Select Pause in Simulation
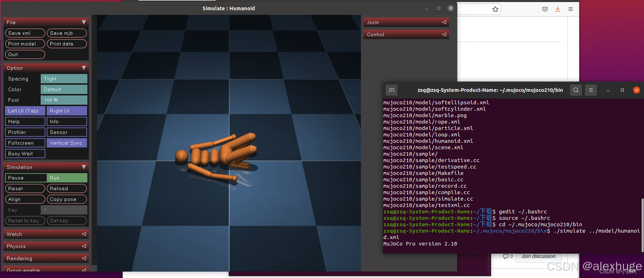The width and height of the screenshot is (644, 278). pyautogui.click(x=26, y=178)
